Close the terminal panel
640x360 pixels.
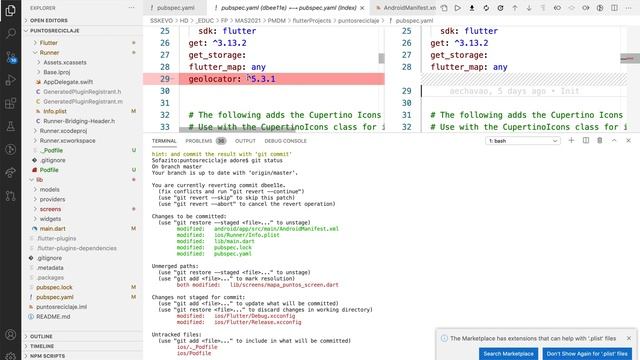629,140
